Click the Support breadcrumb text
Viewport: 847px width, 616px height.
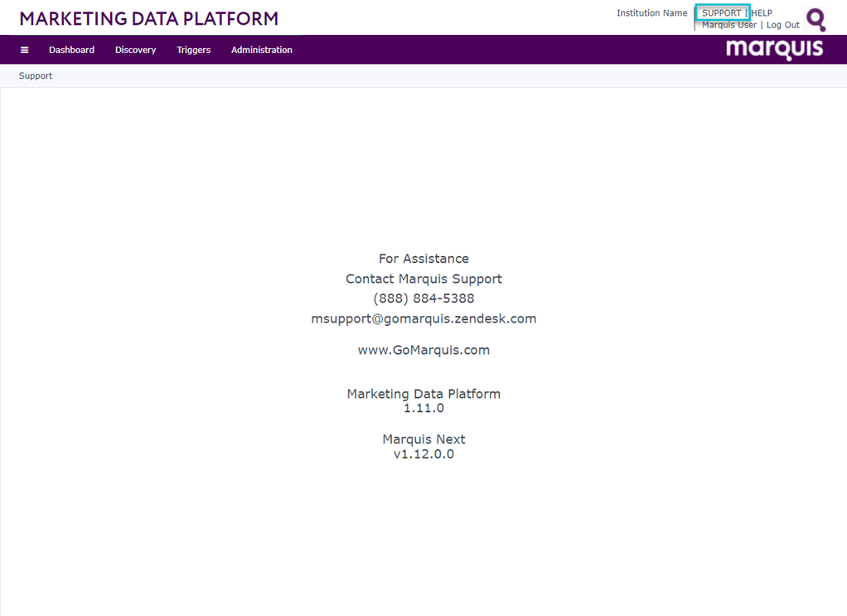click(36, 75)
